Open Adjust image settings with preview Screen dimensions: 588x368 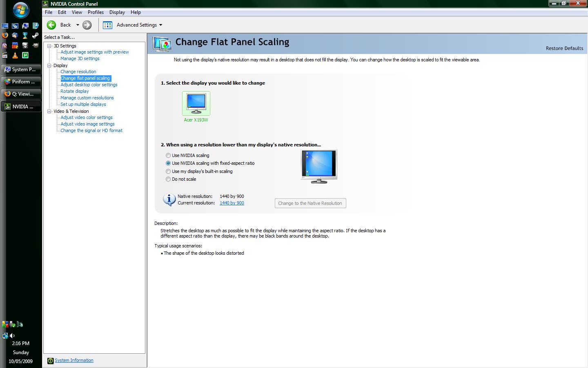tap(95, 52)
